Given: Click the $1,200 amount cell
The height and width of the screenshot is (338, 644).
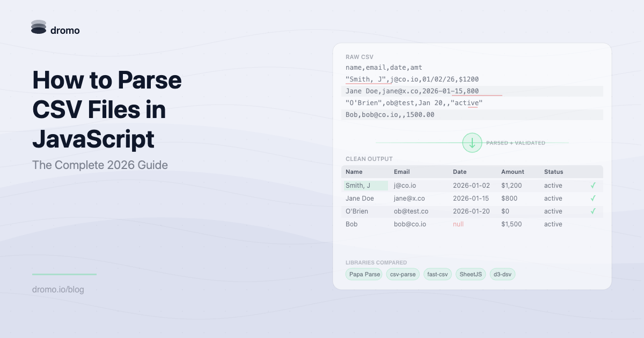Looking at the screenshot, I should [x=511, y=186].
